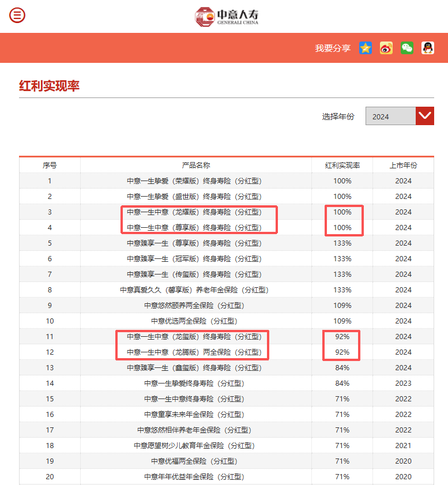Click the 上市年份 column header
Screen dimensions: 448x485
pos(403,165)
